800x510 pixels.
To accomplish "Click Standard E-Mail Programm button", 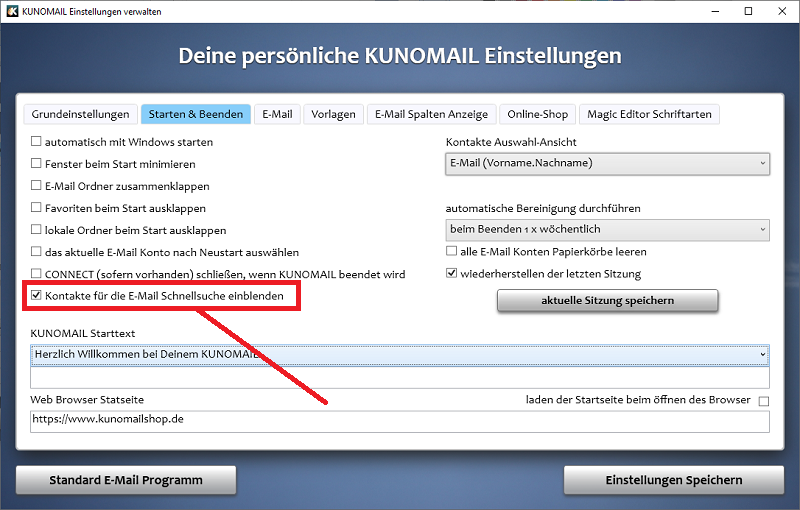I will [126, 480].
